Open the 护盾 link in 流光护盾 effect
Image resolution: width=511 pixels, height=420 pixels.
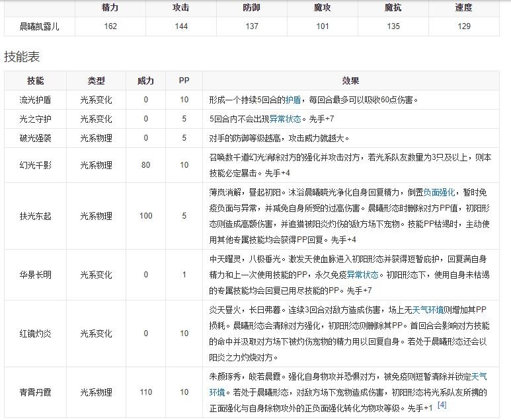(x=293, y=100)
